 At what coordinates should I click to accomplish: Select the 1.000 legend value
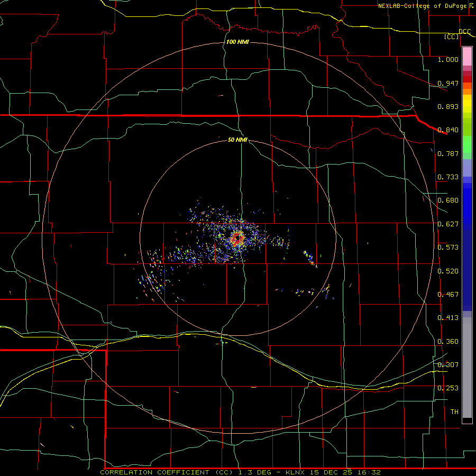(x=448, y=59)
